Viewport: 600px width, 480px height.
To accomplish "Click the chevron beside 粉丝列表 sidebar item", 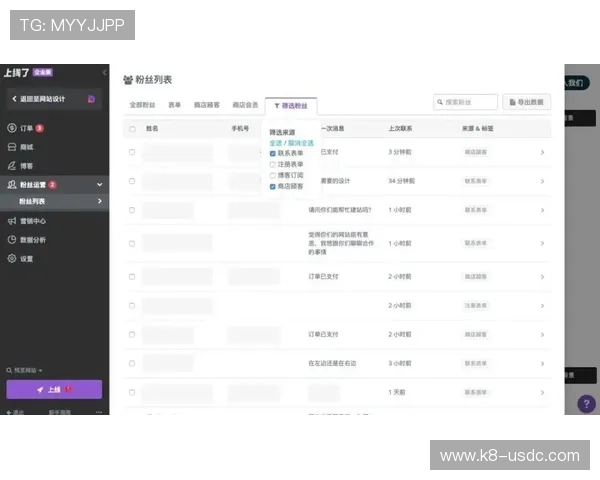I will 100,201.
